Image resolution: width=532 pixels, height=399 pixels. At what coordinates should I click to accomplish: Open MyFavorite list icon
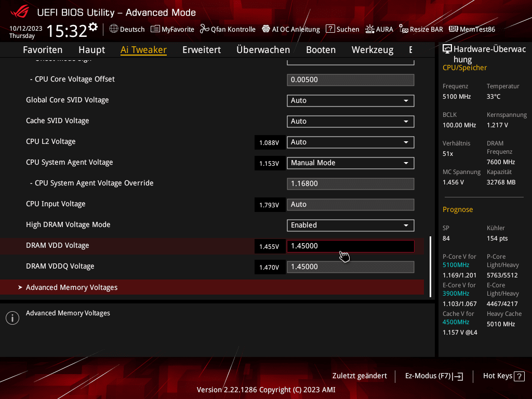pyautogui.click(x=155, y=29)
